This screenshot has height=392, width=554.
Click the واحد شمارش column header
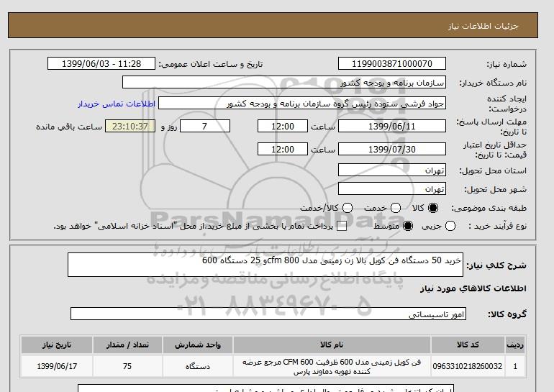198,345
